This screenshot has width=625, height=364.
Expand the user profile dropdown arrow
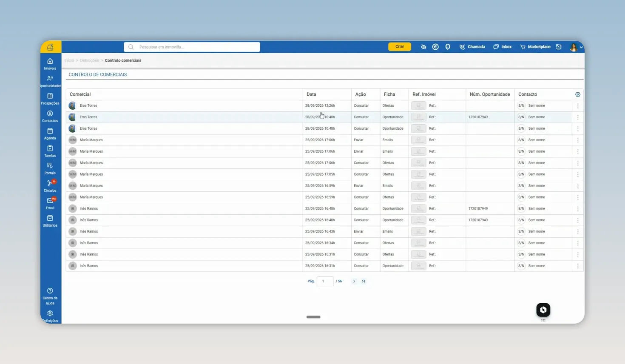tap(581, 47)
